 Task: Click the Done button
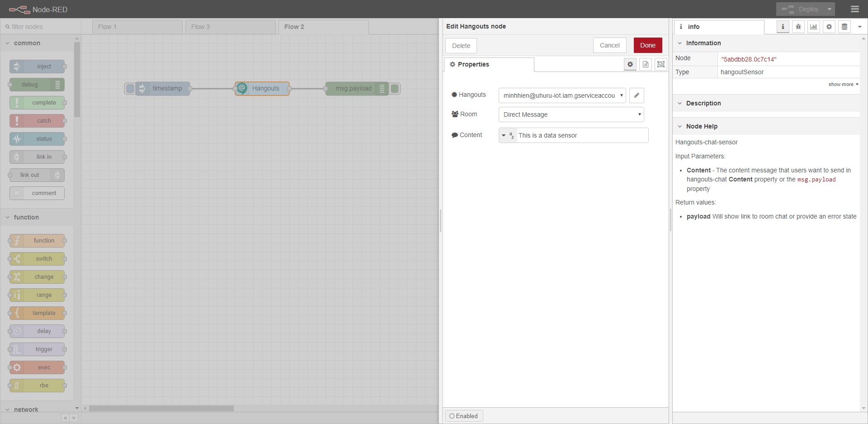[x=648, y=45]
